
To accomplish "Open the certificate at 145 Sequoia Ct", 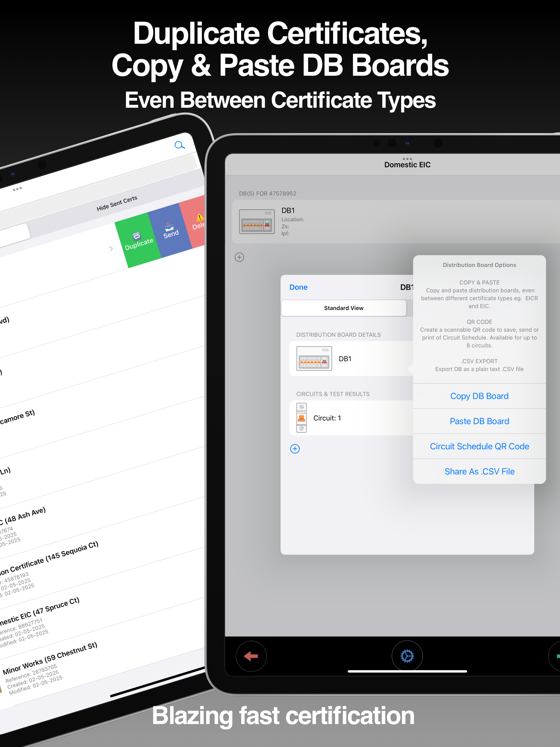I will pos(49,559).
